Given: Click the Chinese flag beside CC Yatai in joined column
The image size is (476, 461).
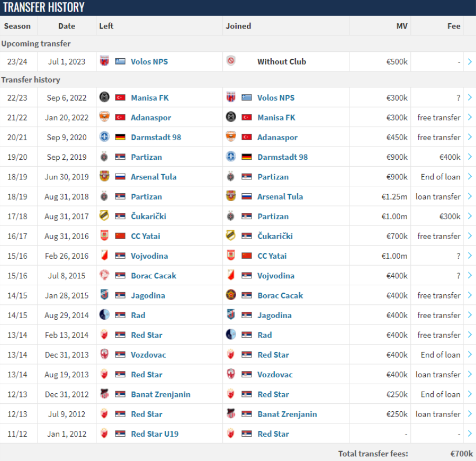Looking at the screenshot, I should [x=247, y=256].
